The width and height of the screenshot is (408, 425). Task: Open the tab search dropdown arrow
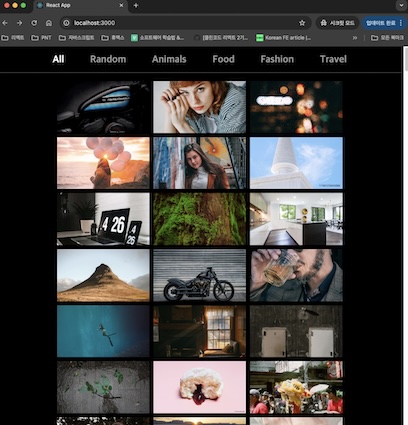(401, 5)
